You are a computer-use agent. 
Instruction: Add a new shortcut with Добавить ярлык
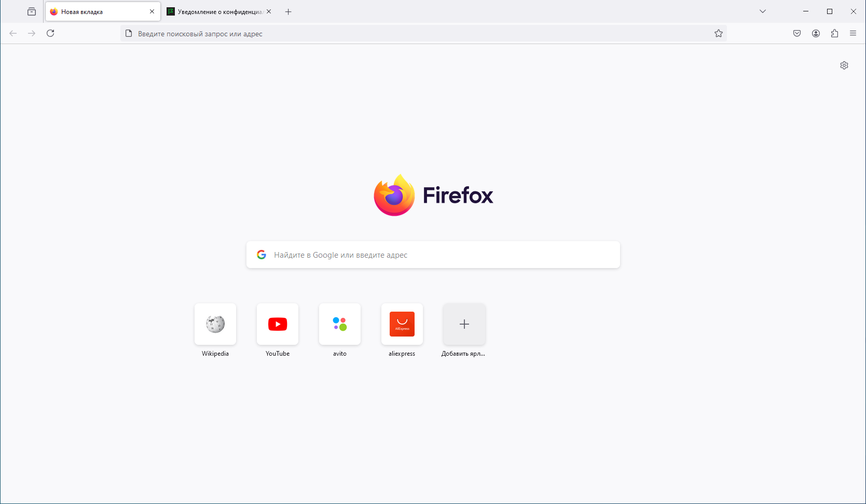(464, 324)
